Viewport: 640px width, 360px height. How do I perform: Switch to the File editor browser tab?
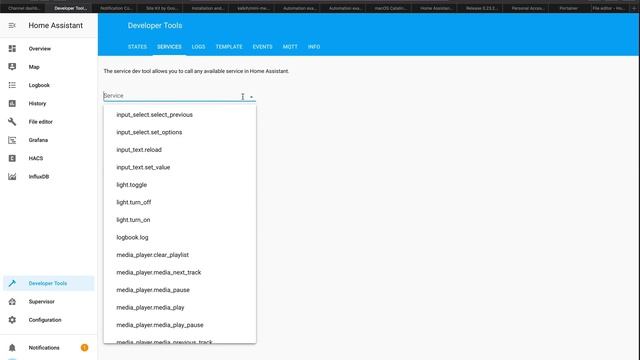point(609,8)
